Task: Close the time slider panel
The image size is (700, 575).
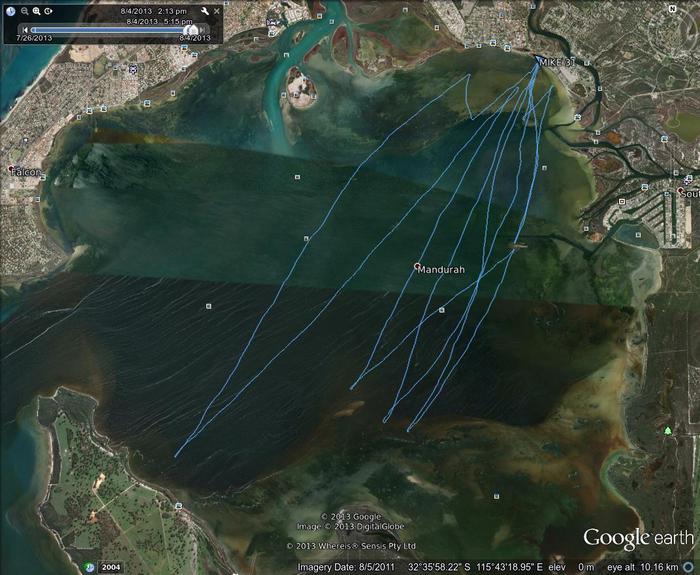Action: (x=216, y=10)
